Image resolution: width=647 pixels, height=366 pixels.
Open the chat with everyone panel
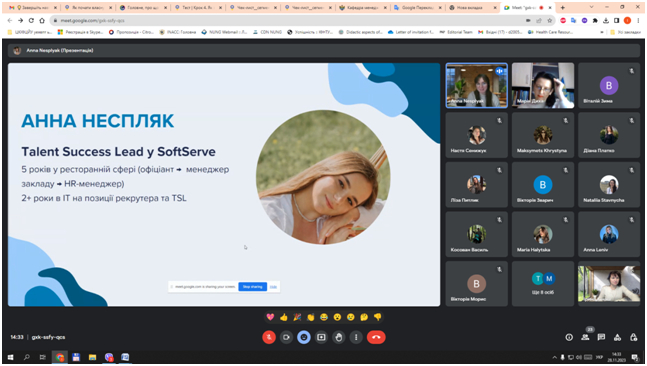601,337
